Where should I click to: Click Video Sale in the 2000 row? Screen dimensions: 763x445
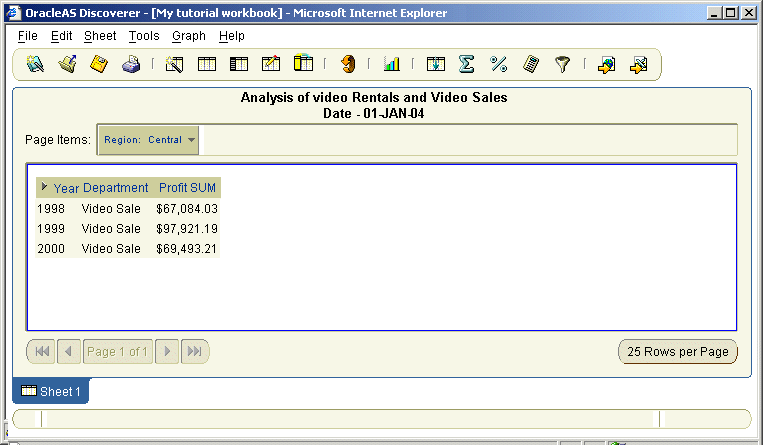pos(111,249)
